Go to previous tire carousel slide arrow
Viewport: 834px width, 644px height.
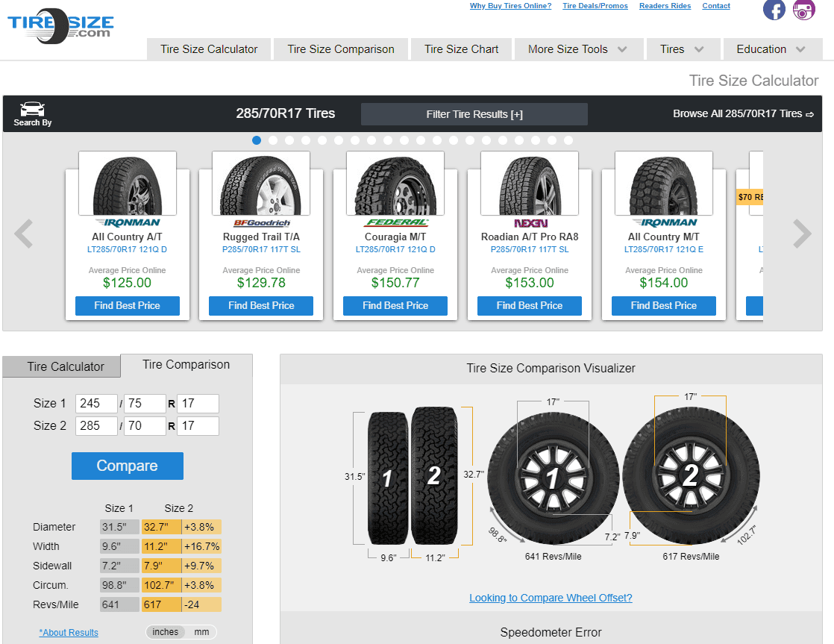[24, 234]
